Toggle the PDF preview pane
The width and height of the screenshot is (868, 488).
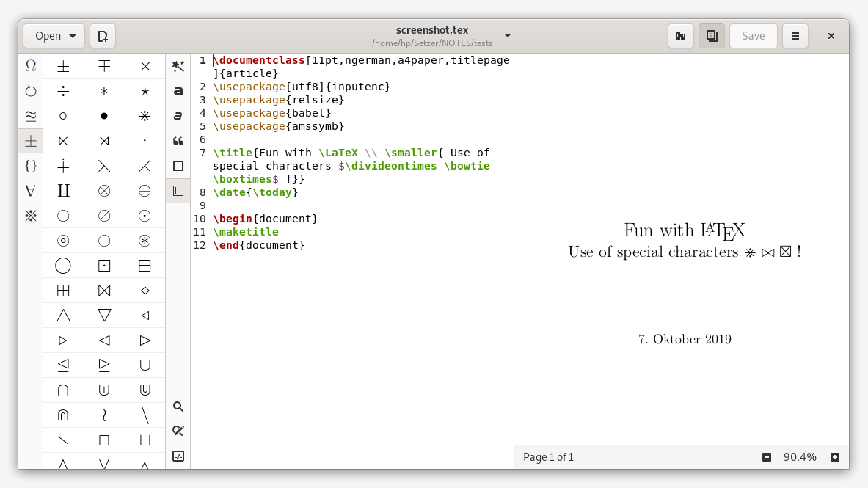pyautogui.click(x=712, y=36)
